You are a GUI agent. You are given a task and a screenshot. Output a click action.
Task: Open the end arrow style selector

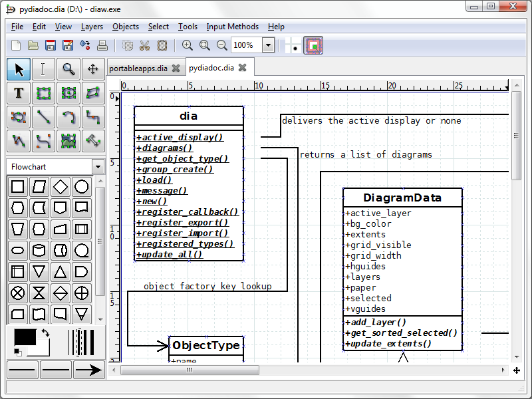[x=88, y=370]
